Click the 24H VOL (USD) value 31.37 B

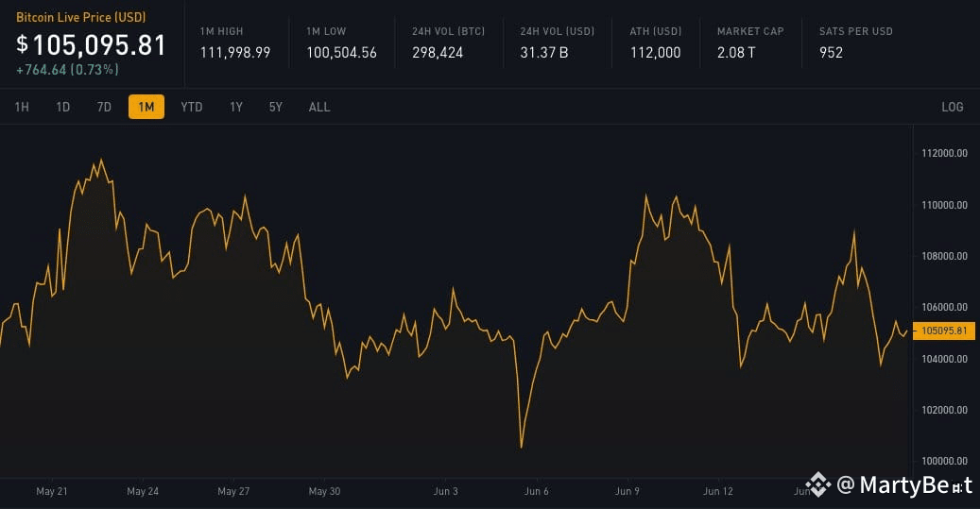pyautogui.click(x=543, y=53)
